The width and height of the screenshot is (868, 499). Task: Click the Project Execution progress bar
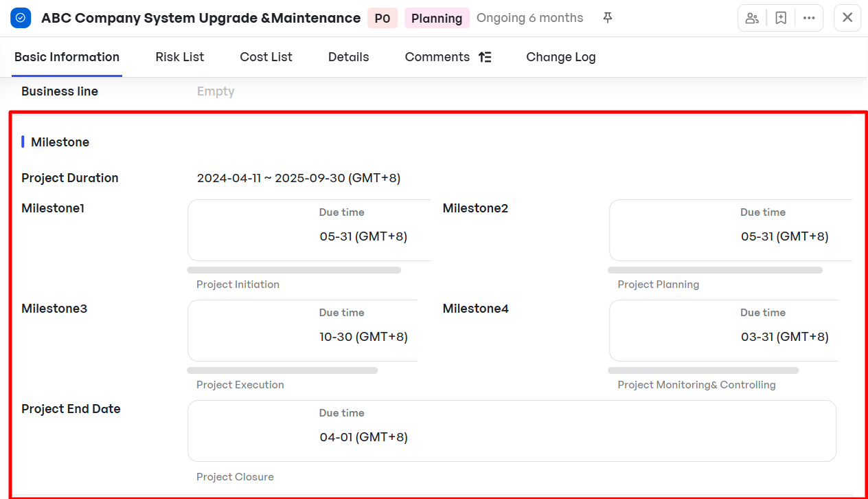(x=282, y=370)
